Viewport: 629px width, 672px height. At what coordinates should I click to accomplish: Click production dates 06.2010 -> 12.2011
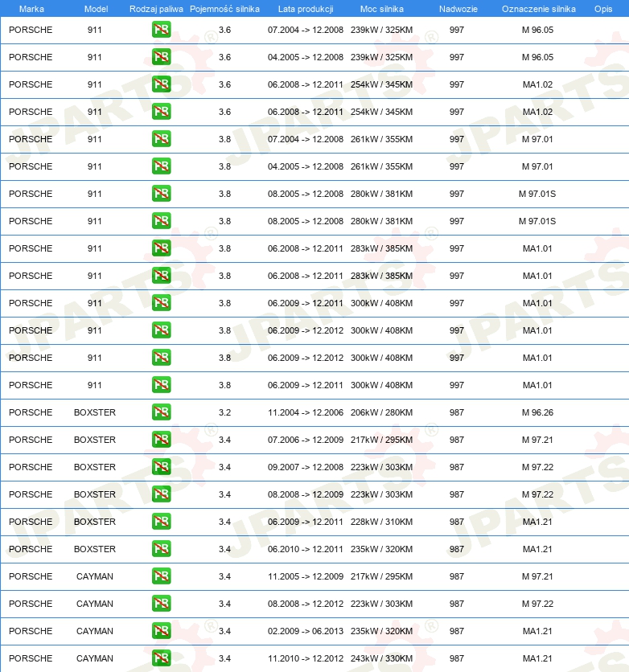click(306, 549)
